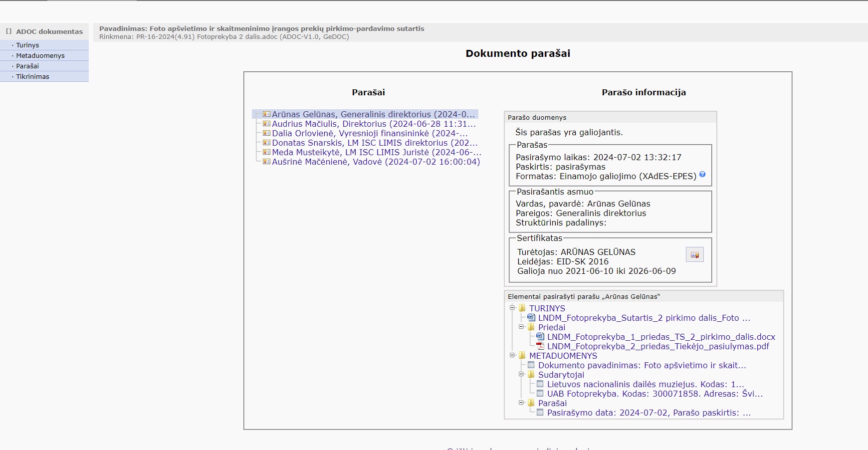Screen dimensions: 868x450
Task: Open LNDM_Fotoprekyba_Sutartis_2 pirkimo dalis file
Action: pyautogui.click(x=644, y=318)
